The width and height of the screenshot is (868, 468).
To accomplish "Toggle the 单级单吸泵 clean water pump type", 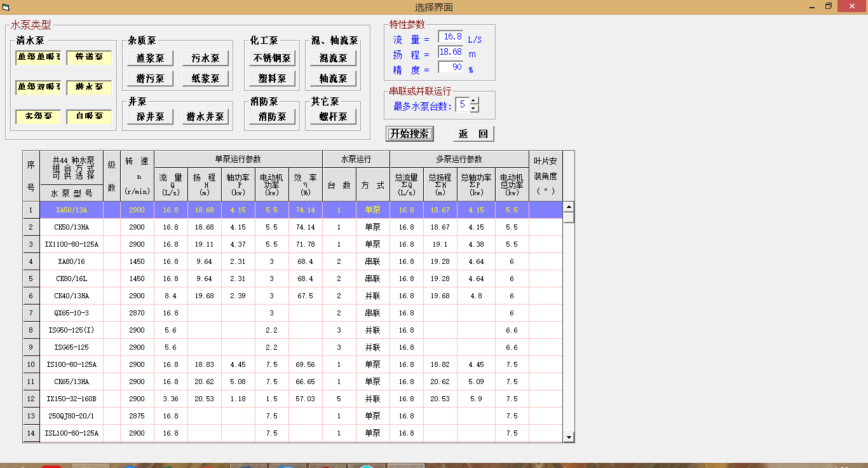I will [x=38, y=57].
